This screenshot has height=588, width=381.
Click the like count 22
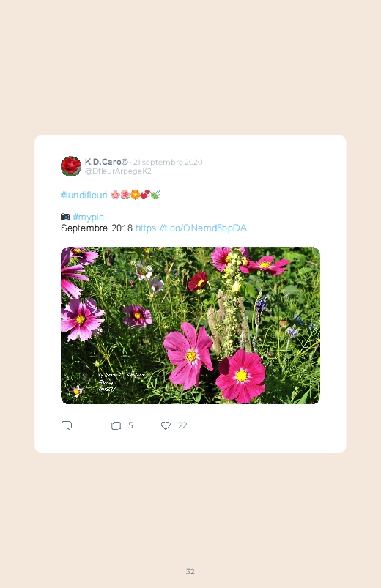pos(182,425)
